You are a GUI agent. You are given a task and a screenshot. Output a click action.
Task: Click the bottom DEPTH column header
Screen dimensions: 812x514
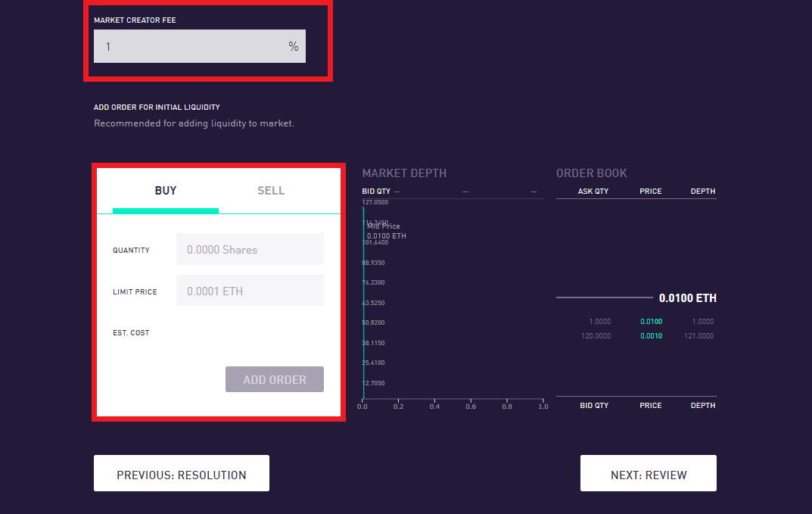[703, 405]
